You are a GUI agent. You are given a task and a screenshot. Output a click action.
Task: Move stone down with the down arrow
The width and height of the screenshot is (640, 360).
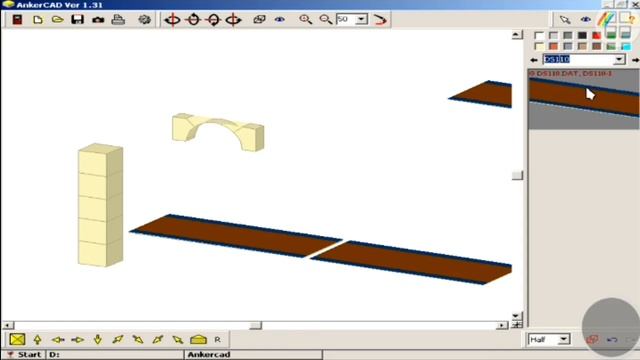coord(98,339)
